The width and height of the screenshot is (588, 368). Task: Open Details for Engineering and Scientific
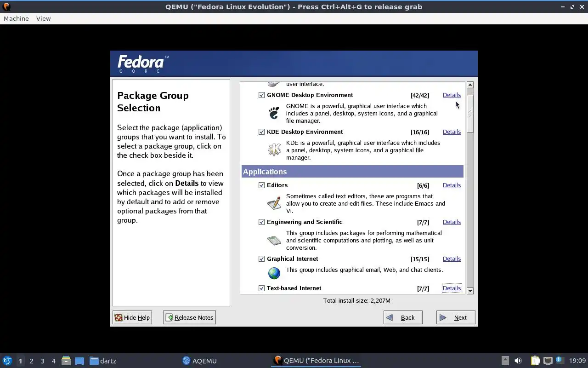pyautogui.click(x=452, y=222)
